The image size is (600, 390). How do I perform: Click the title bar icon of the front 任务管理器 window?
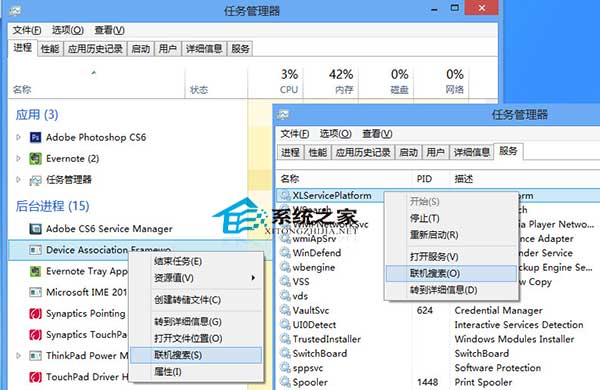[x=284, y=114]
